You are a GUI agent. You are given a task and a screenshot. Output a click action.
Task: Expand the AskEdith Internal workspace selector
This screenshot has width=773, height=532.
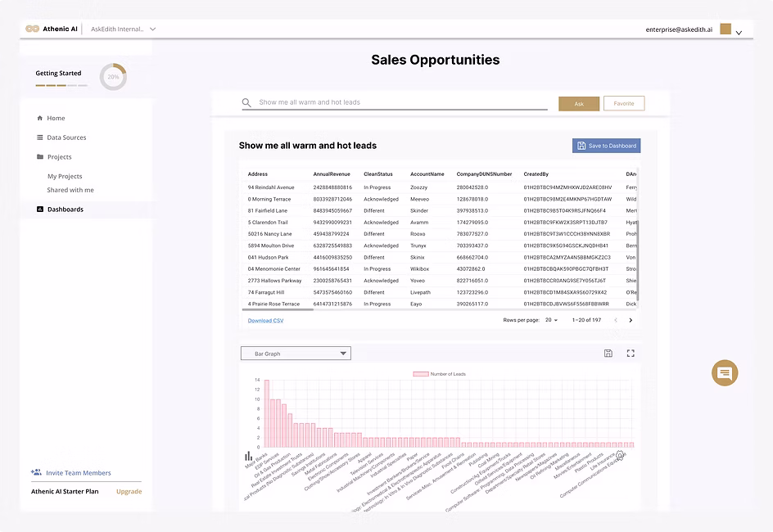coord(152,29)
